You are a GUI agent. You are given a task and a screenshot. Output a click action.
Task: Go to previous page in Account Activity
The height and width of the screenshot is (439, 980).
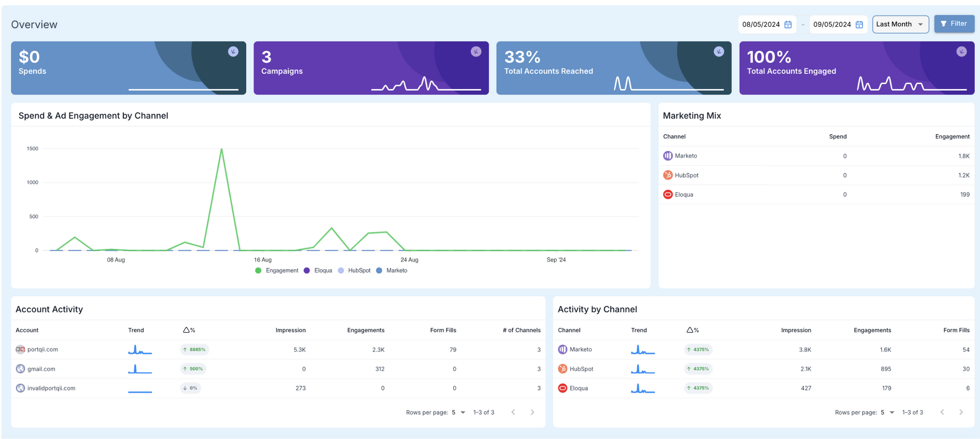point(513,412)
